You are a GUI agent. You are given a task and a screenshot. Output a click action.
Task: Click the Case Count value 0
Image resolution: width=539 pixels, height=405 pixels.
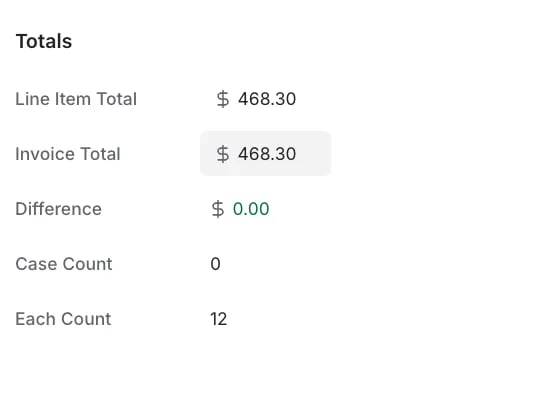216,264
